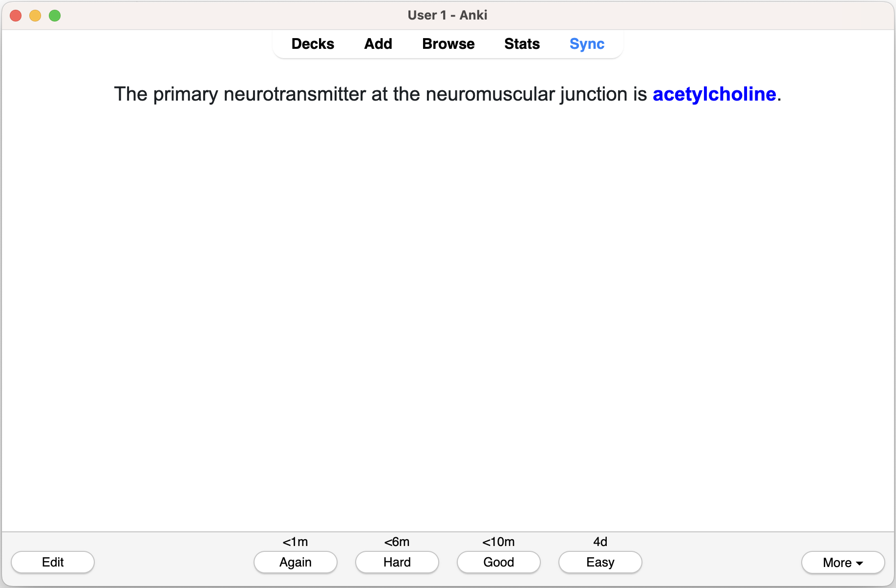
Task: Click the 4d interval label above Easy
Action: coord(600,542)
